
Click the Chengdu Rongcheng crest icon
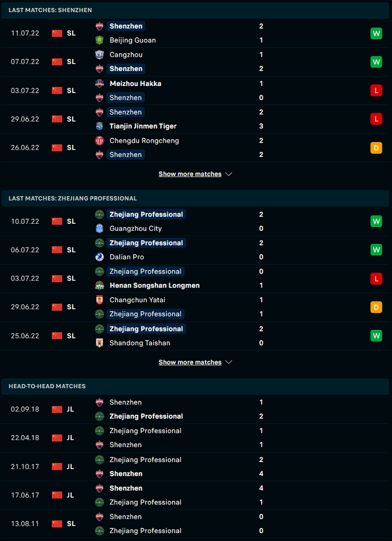(100, 141)
